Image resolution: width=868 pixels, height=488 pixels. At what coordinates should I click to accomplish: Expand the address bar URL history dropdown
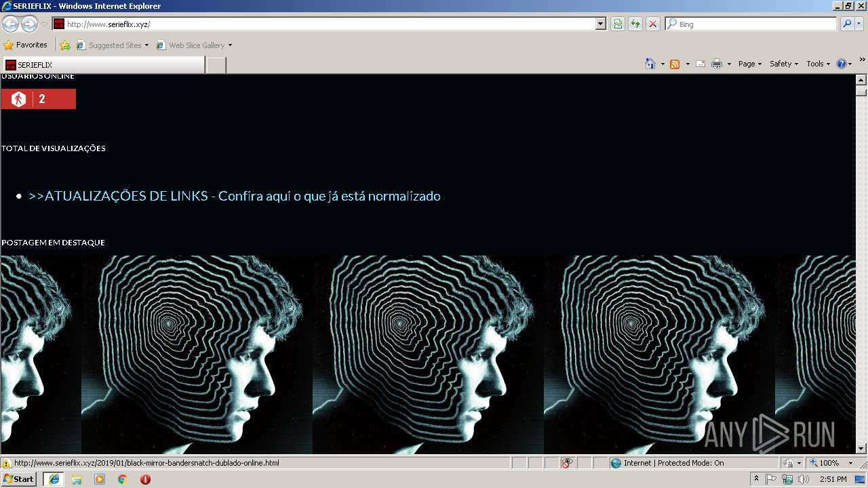(601, 24)
